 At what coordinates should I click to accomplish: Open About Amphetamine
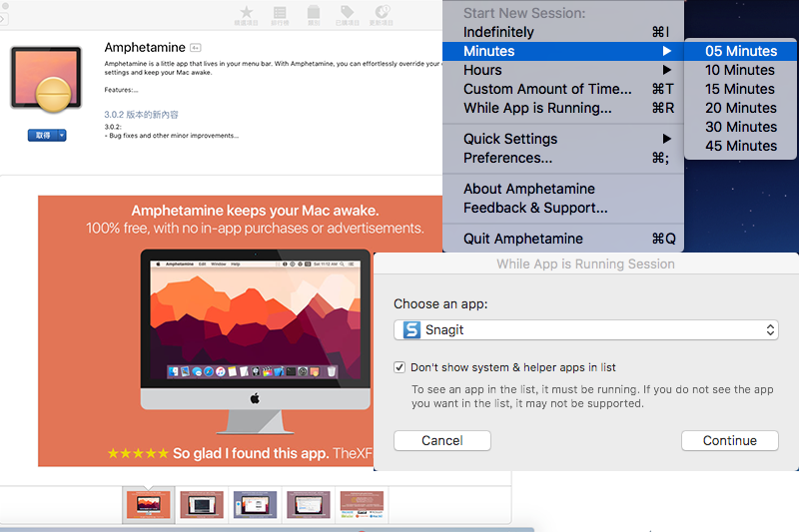click(563, 189)
